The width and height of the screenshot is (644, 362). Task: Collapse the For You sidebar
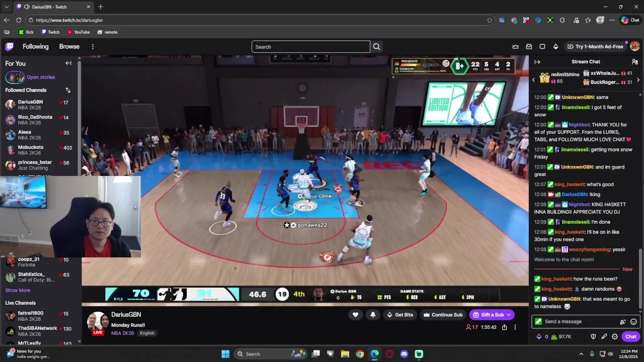68,63
